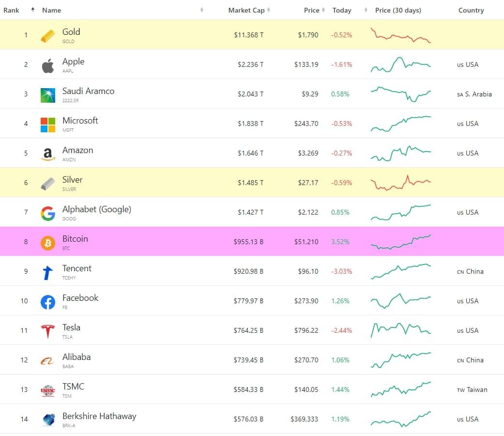
Task: Click the Today column header text
Action: (x=342, y=10)
